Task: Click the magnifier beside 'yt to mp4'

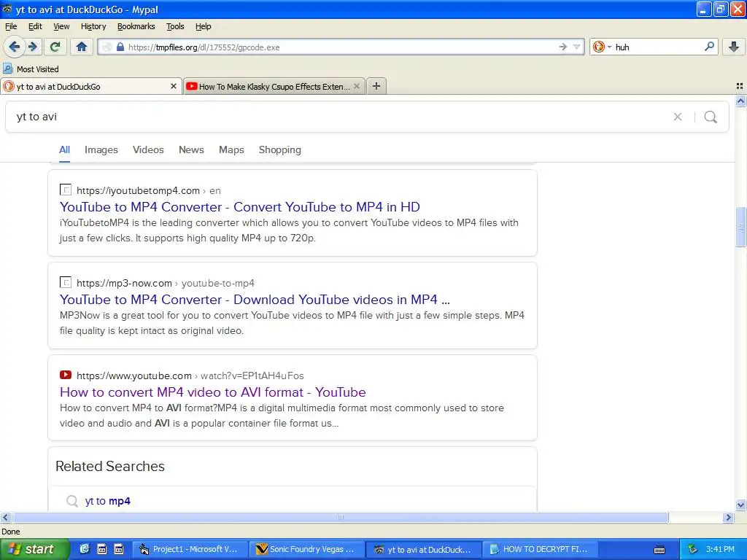Action: [72, 501]
